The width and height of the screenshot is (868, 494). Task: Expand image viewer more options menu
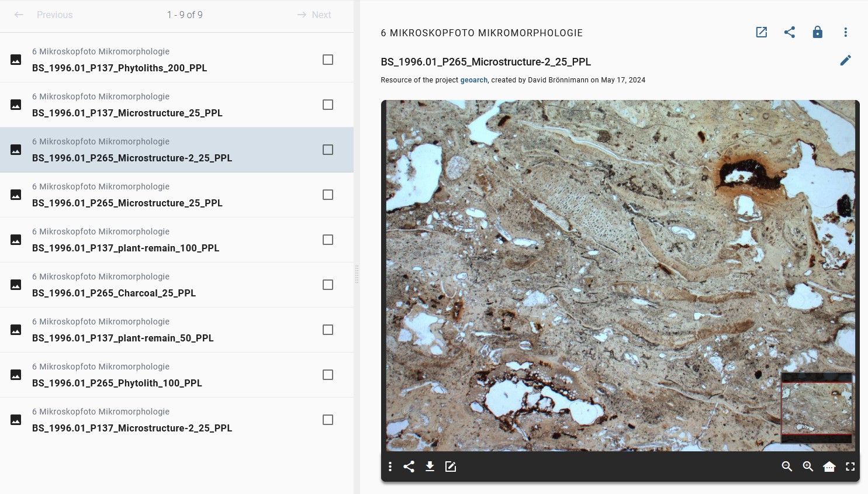(x=390, y=467)
